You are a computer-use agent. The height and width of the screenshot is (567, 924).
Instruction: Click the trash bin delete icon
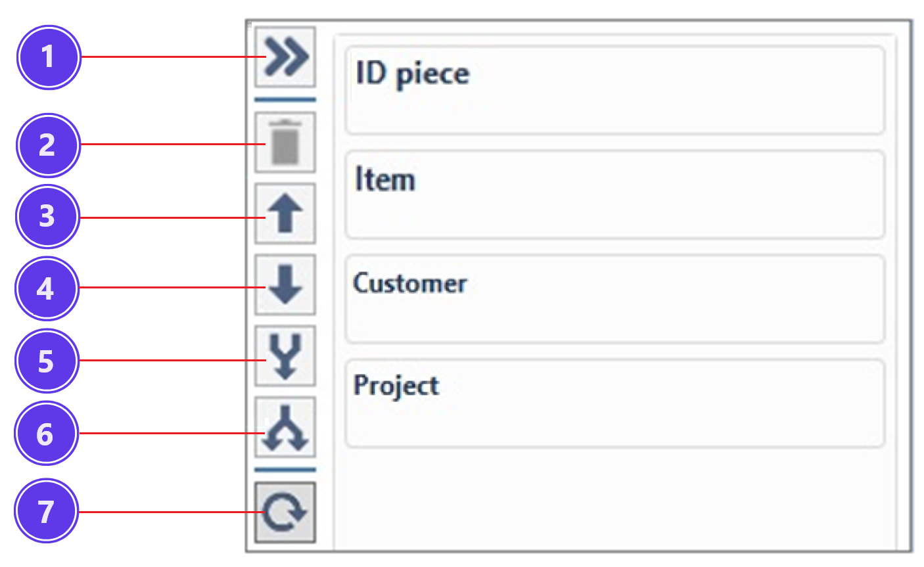point(285,143)
